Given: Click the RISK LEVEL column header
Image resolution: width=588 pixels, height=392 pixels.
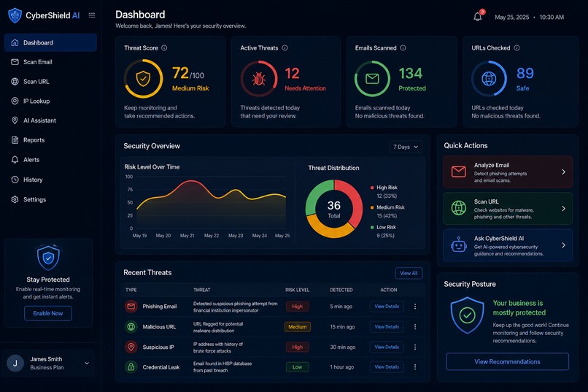Looking at the screenshot, I should coord(298,290).
